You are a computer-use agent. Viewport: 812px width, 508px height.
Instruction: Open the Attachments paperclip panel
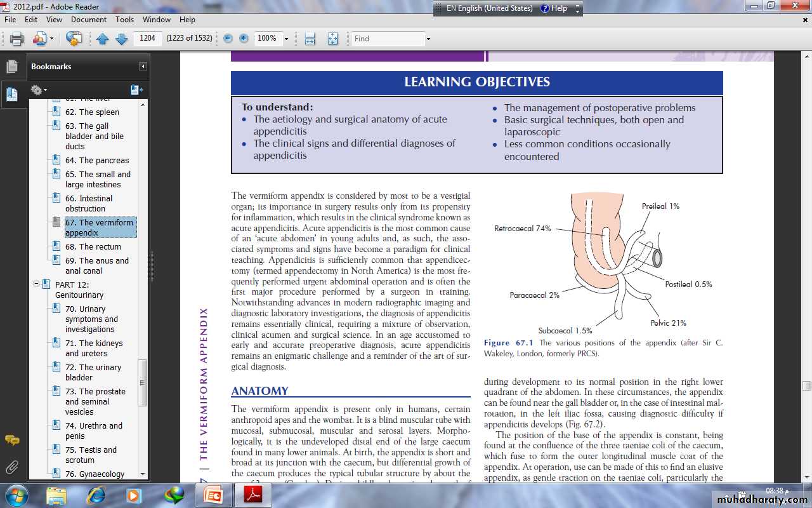coord(11,468)
